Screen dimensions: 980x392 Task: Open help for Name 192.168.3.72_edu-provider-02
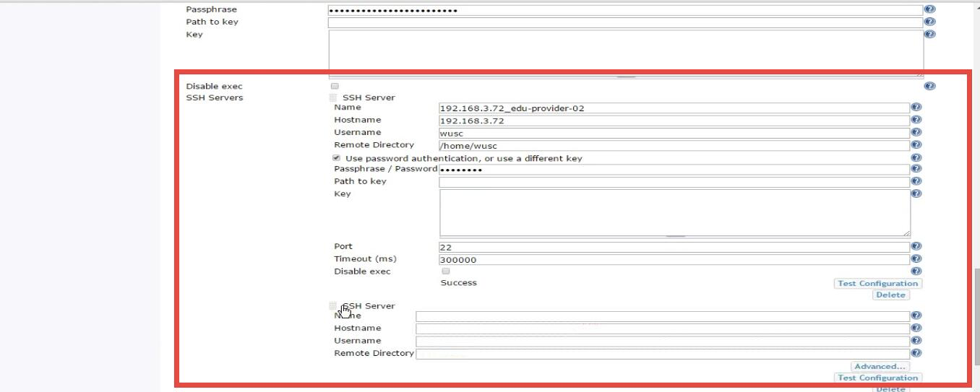916,108
